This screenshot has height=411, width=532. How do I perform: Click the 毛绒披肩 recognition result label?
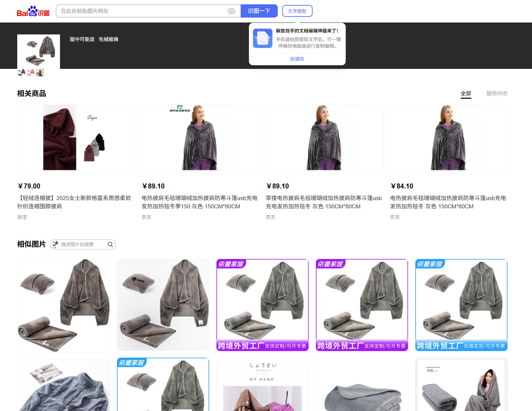[x=108, y=39]
